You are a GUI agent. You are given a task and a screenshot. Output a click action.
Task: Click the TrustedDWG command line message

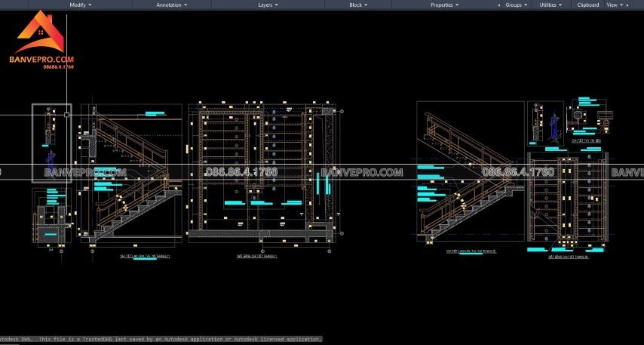coord(161,339)
